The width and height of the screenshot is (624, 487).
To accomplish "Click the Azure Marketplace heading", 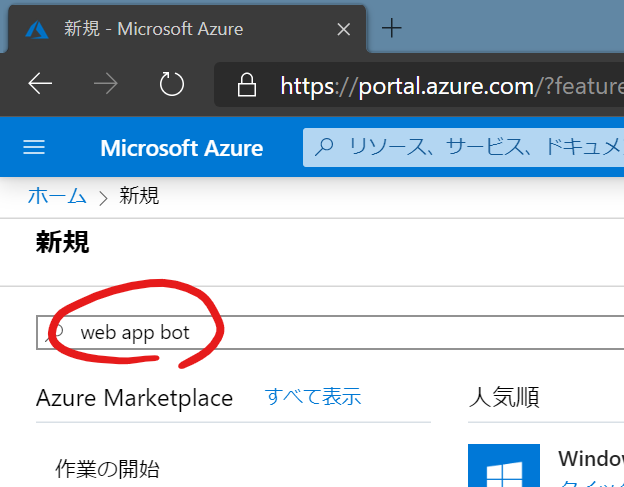I will 135,398.
